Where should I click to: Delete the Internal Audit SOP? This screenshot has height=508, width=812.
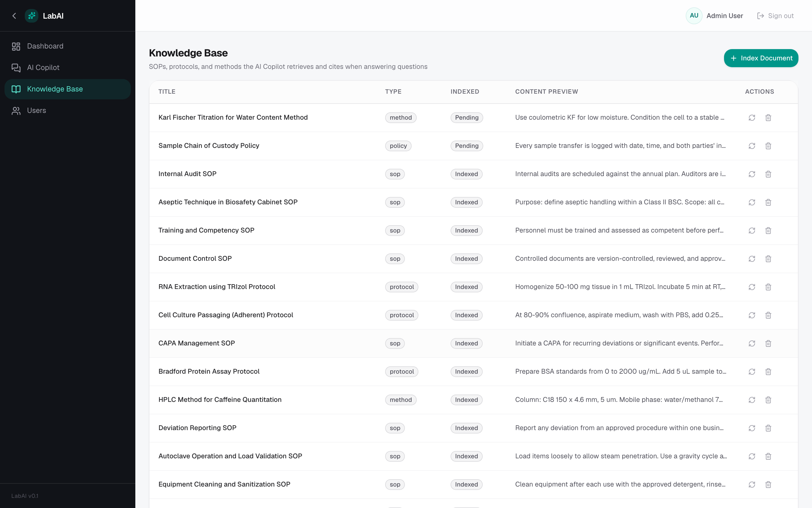point(768,174)
